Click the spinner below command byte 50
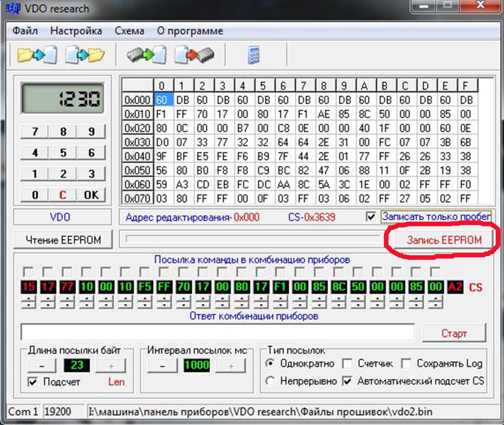504x425 pixels. 358,302
